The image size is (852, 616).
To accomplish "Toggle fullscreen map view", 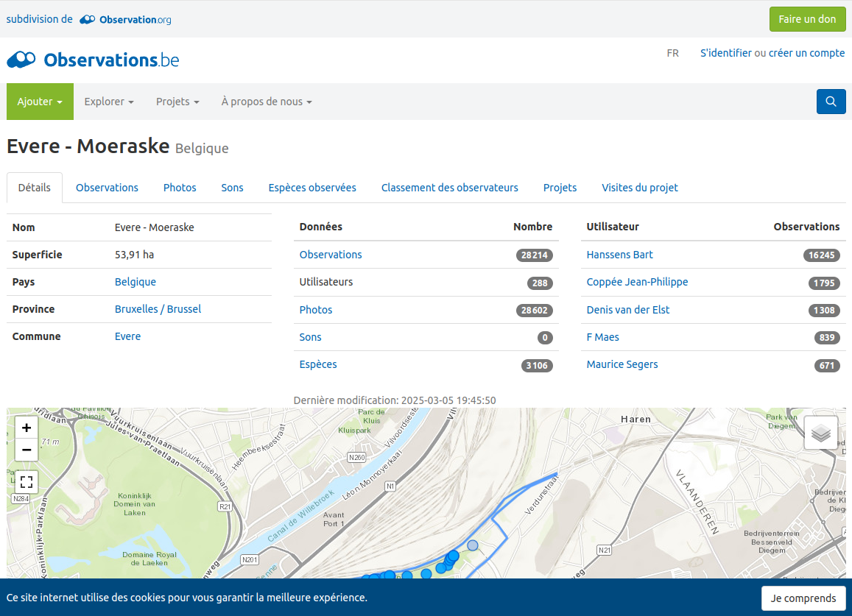I will click(x=26, y=482).
